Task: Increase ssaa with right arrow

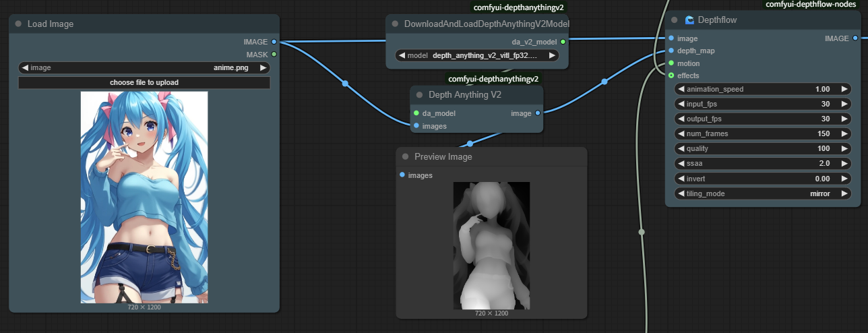Action: 844,163
